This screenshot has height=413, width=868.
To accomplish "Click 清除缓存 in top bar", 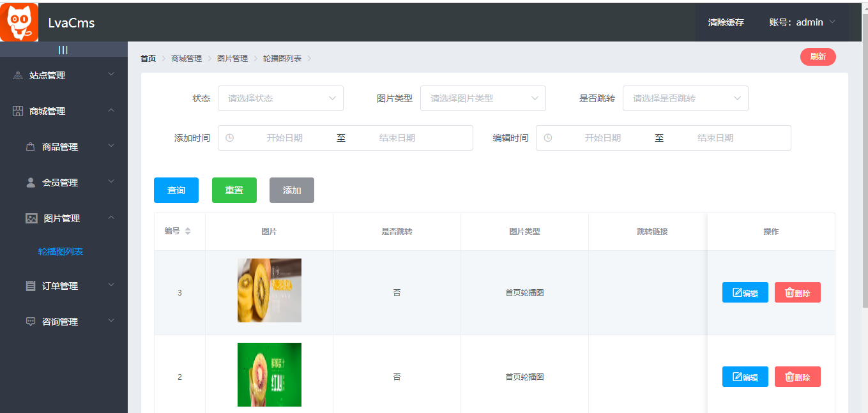I will pos(726,22).
